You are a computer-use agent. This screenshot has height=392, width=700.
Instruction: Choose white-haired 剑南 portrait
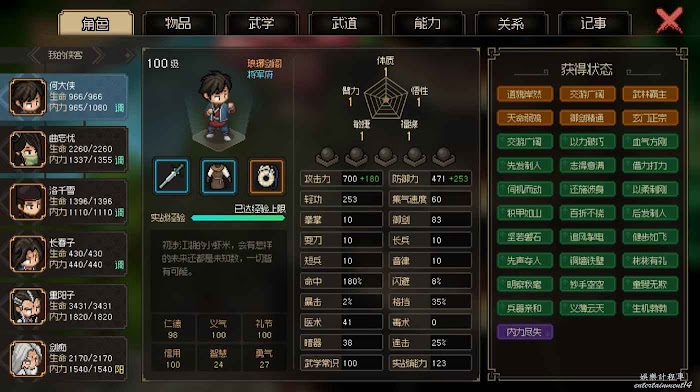pyautogui.click(x=28, y=359)
